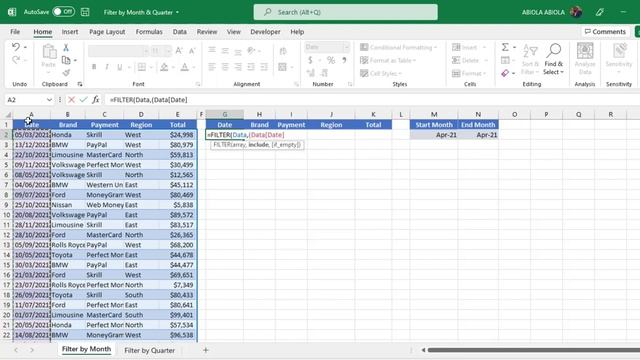Click the Undo icon
Image resolution: width=640 pixels, height=360 pixels.
(16, 47)
